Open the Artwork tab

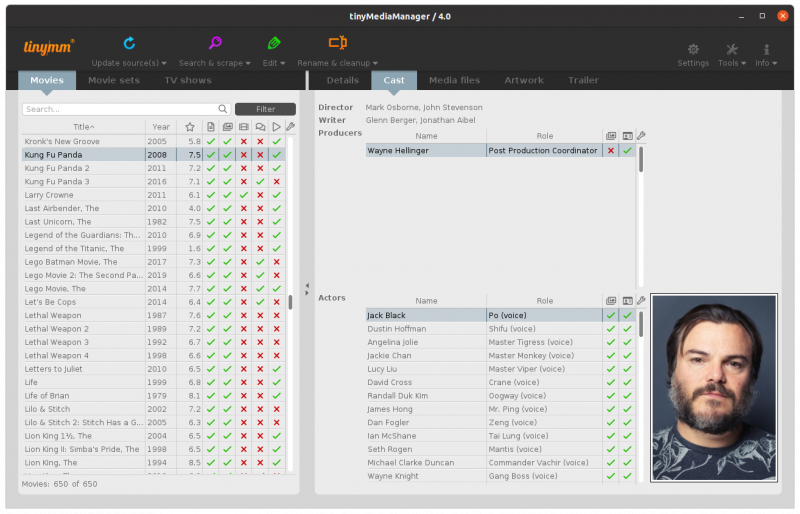point(524,80)
